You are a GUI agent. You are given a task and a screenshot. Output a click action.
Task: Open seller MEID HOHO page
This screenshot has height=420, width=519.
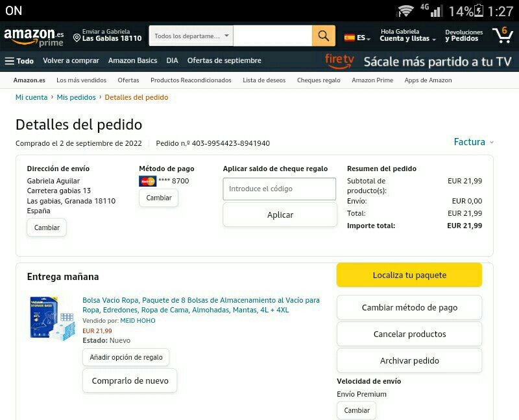tap(138, 320)
